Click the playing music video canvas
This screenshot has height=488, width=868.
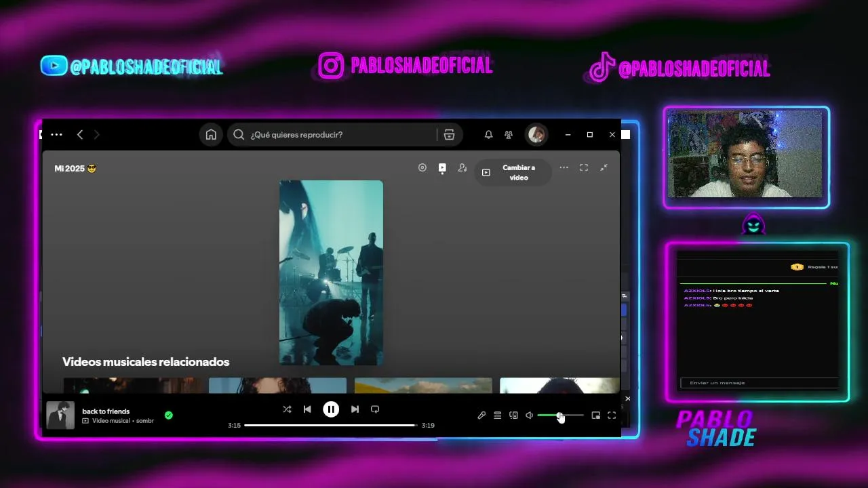pyautogui.click(x=331, y=272)
